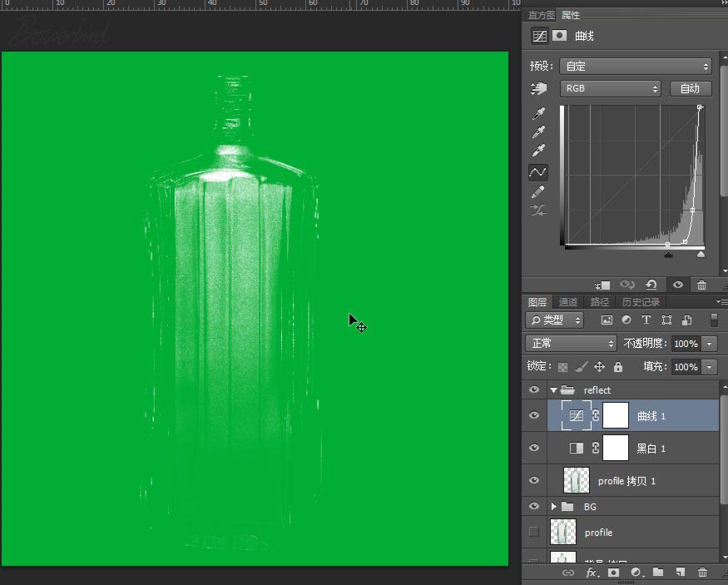The height and width of the screenshot is (585, 728).
Task: Pick the black point eyedropper
Action: (538, 114)
